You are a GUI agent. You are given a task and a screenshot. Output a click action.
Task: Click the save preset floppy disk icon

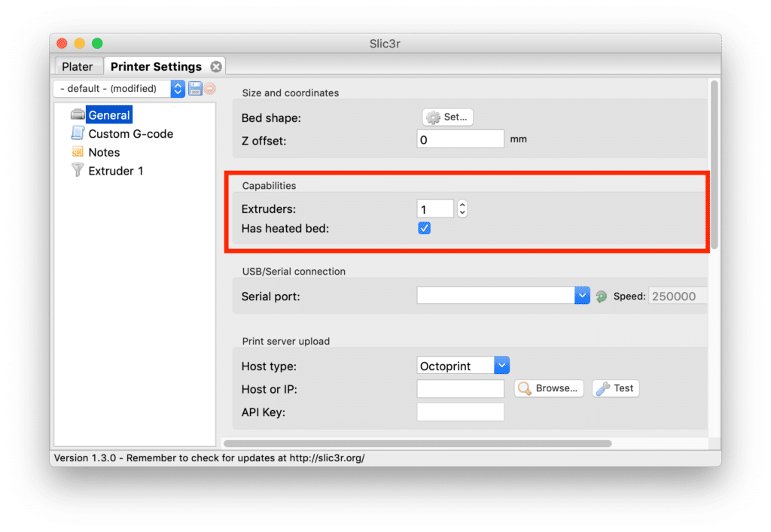click(x=195, y=89)
